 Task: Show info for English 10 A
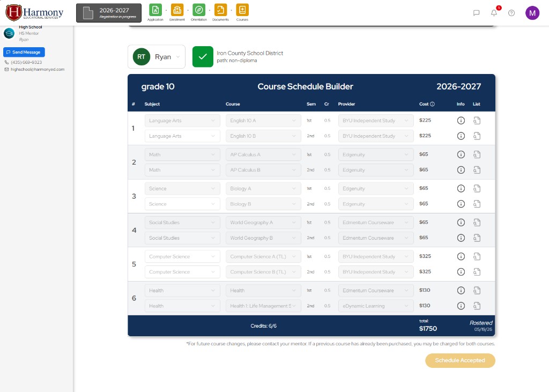(461, 121)
